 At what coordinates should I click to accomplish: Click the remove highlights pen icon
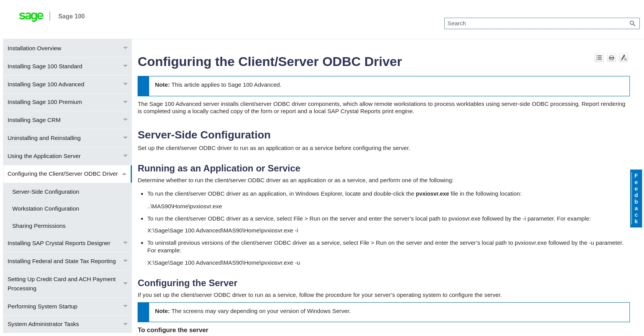click(x=624, y=58)
